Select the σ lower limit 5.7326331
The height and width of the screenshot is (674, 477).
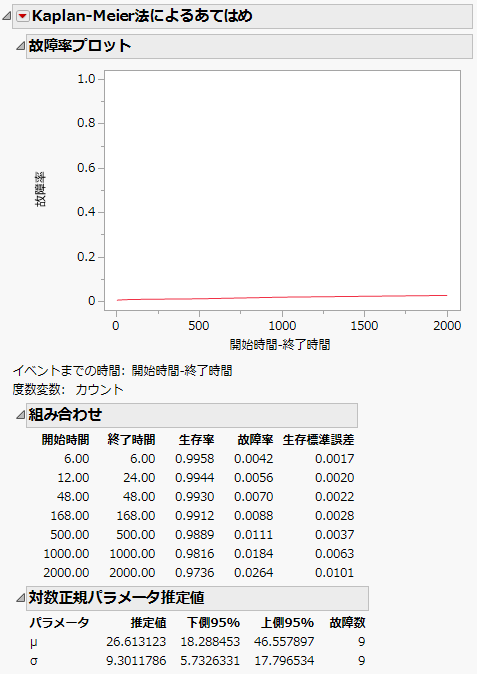click(210, 661)
